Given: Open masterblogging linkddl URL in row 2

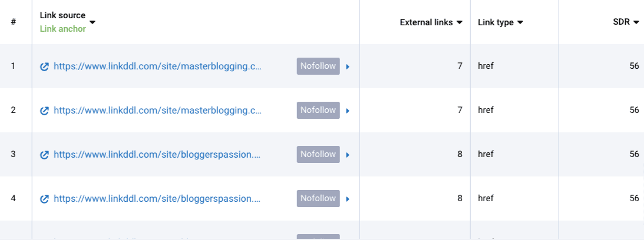Looking at the screenshot, I should 157,110.
